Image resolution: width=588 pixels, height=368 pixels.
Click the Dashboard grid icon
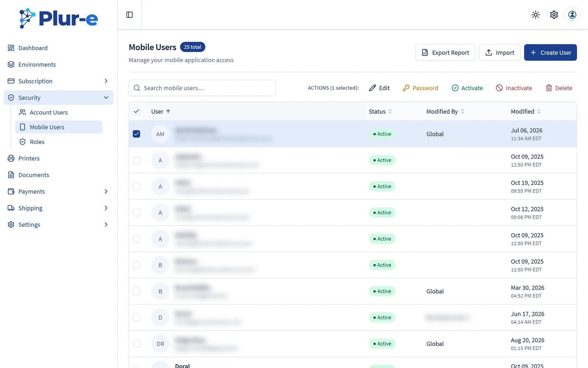tap(11, 48)
